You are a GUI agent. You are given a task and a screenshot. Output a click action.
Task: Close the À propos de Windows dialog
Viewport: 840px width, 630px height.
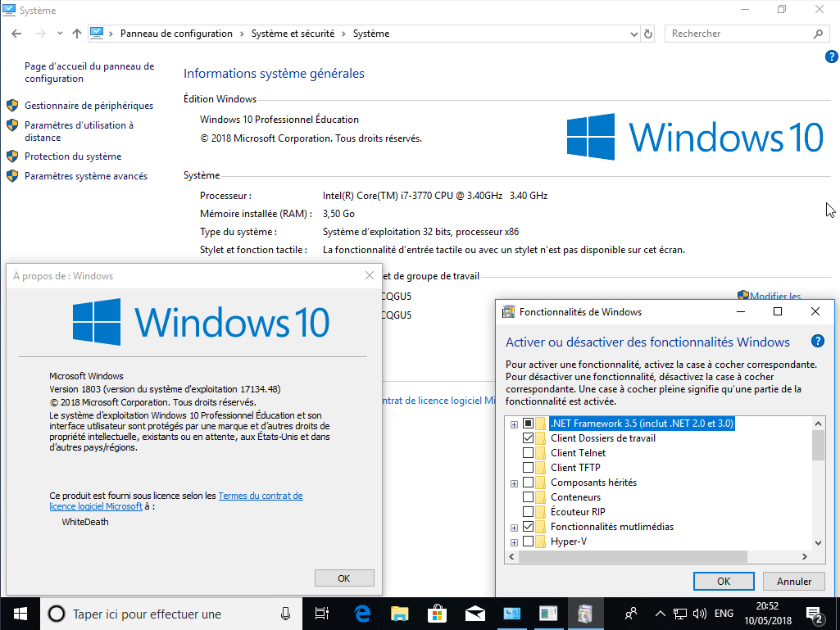(x=370, y=275)
